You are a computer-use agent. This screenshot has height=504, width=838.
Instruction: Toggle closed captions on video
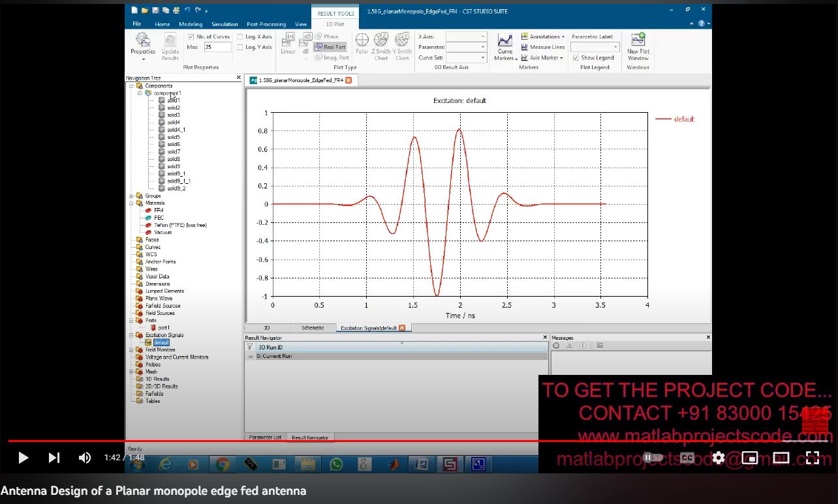click(687, 458)
